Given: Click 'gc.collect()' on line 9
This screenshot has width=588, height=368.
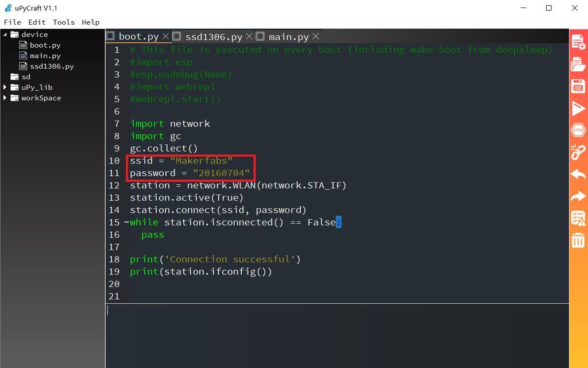Looking at the screenshot, I should (x=164, y=148).
